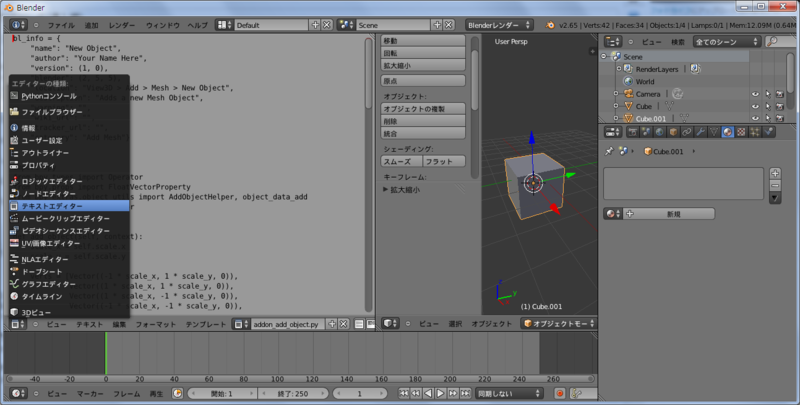
Task: Open the Default screen layout selector
Action: (x=224, y=24)
